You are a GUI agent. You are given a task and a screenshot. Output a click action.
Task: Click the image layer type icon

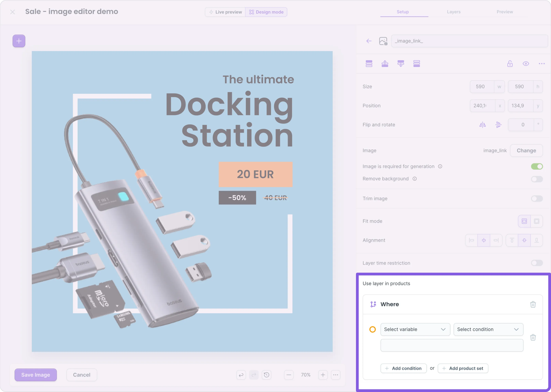coord(383,41)
